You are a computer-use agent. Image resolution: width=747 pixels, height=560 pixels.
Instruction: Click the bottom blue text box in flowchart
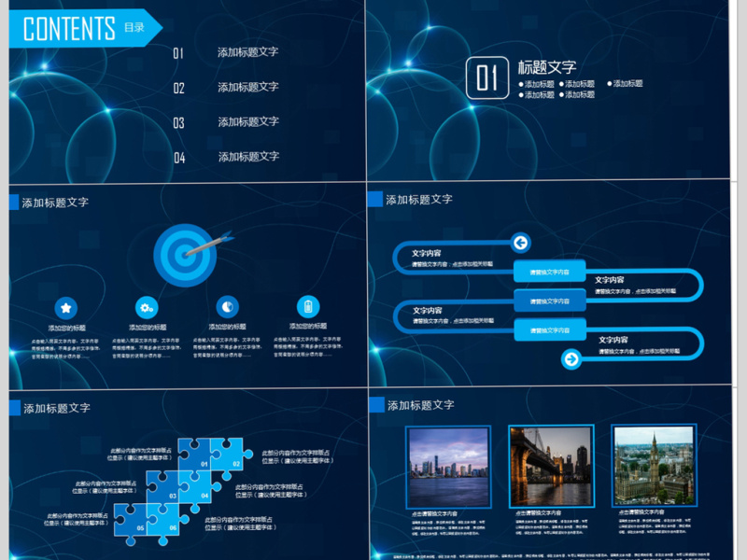pyautogui.click(x=549, y=329)
